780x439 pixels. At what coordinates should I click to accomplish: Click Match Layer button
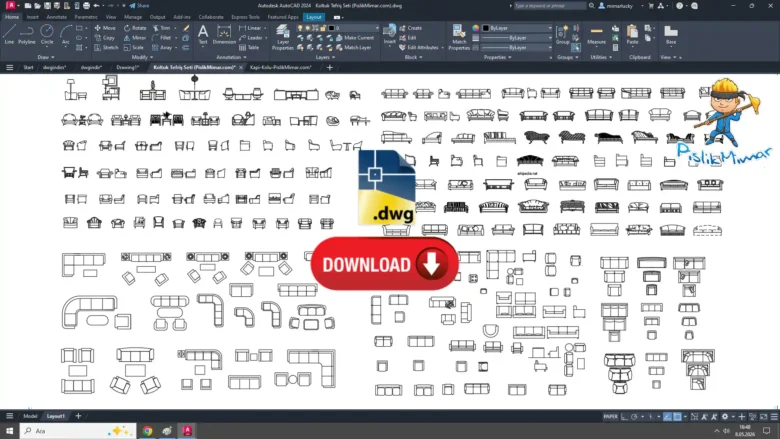(x=354, y=47)
